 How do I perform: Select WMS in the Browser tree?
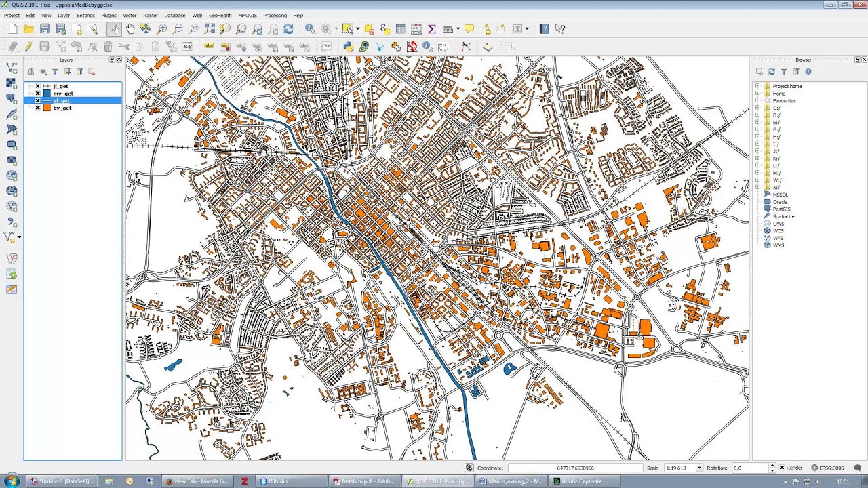778,245
